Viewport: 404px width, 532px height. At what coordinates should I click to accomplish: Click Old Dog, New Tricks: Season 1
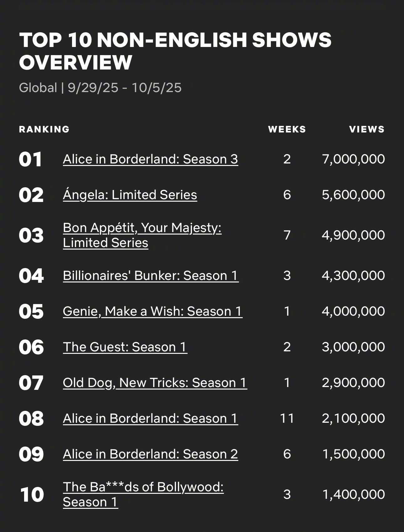[155, 383]
